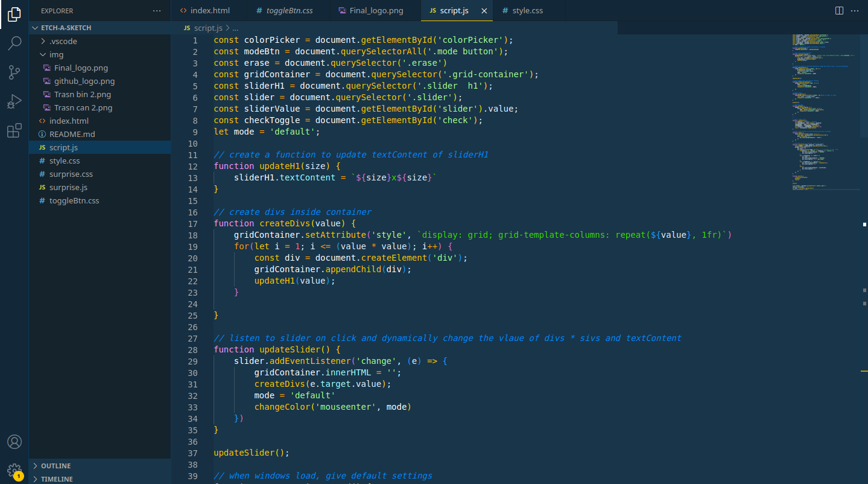Click line number 28 in the gutter

(x=192, y=349)
